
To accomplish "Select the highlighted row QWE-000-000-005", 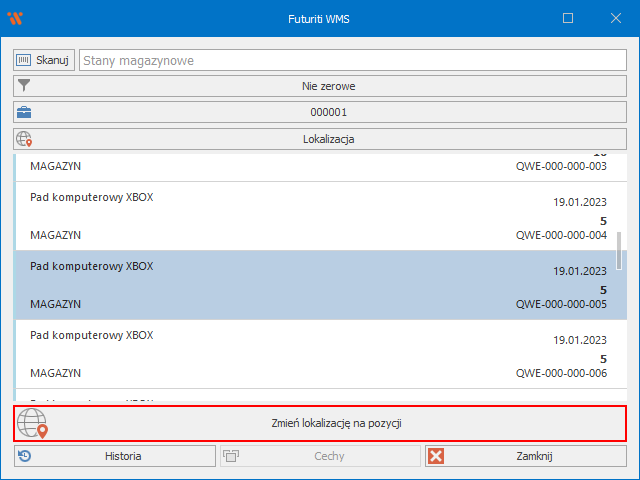I will tap(318, 285).
